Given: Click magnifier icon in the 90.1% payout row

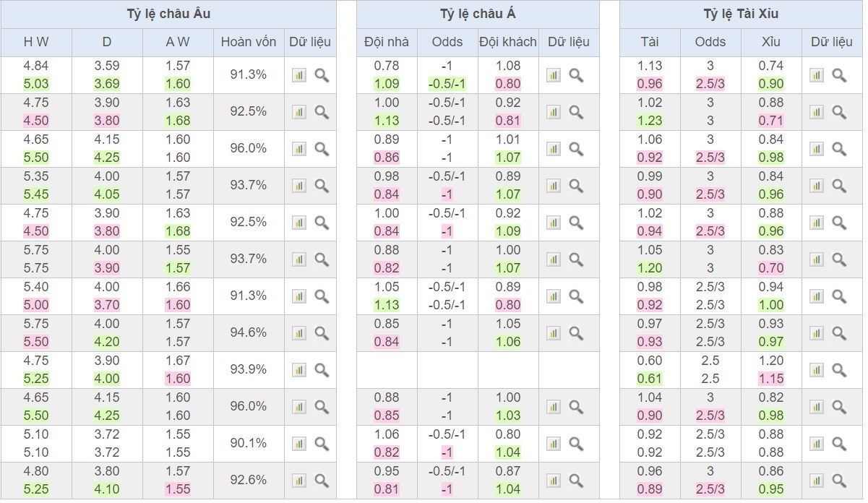Looking at the screenshot, I should coord(322,444).
